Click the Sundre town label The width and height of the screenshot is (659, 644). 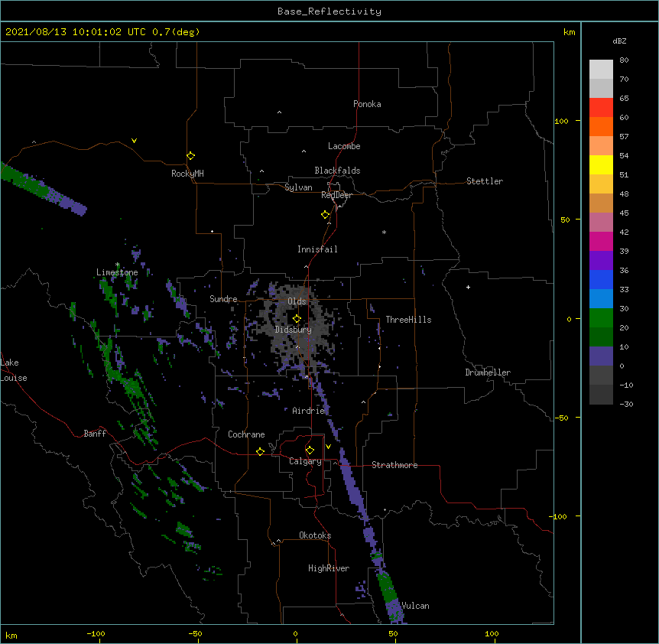click(x=223, y=299)
